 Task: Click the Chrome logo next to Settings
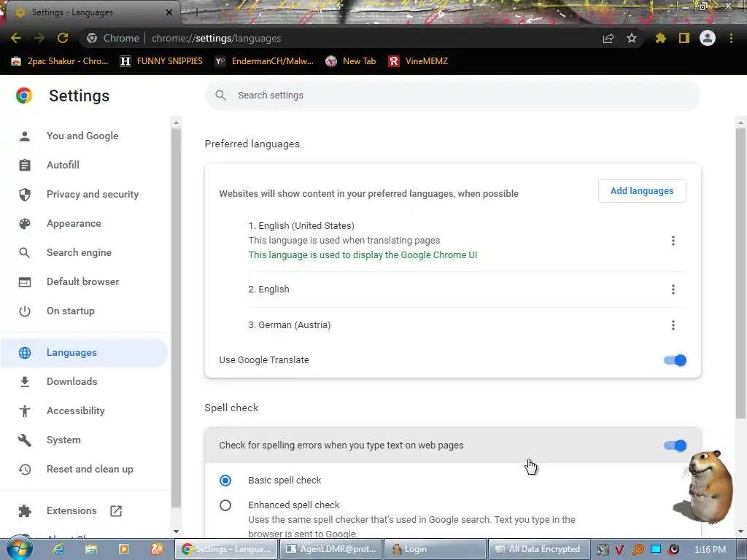(x=24, y=96)
